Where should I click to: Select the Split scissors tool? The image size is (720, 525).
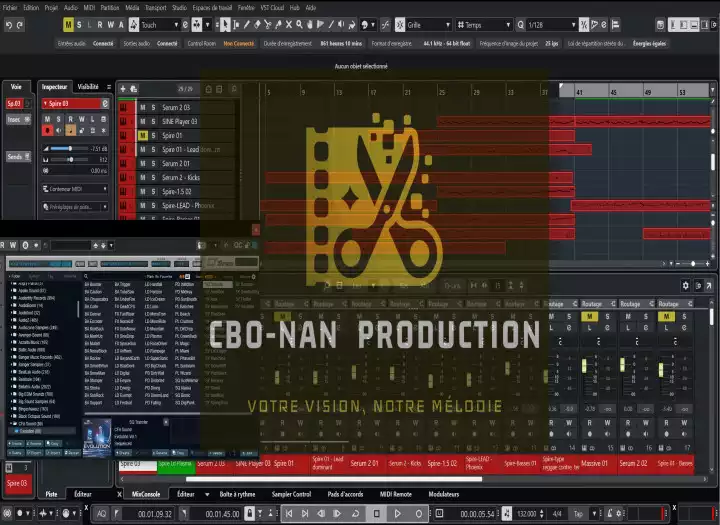pyautogui.click(x=268, y=25)
